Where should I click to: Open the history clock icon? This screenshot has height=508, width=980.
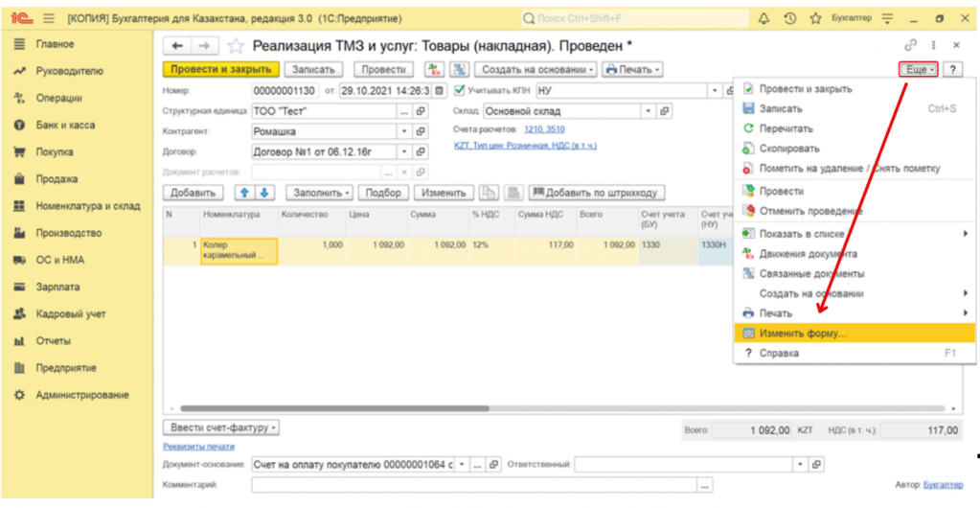789,18
